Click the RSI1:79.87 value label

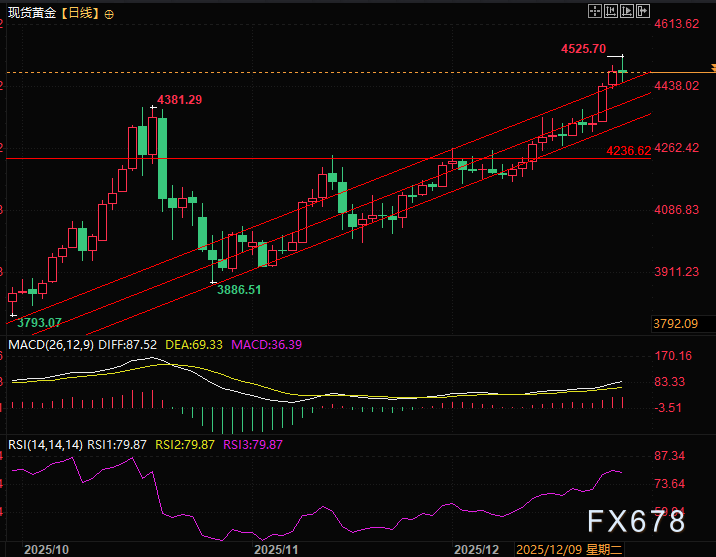[119, 444]
